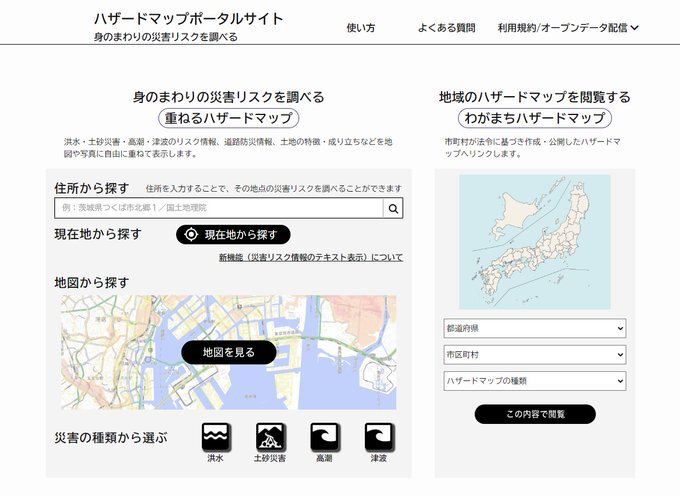Viewport: 680px width, 496px height.
Task: Choose the storm surge (高潮) icon
Action: [324, 436]
